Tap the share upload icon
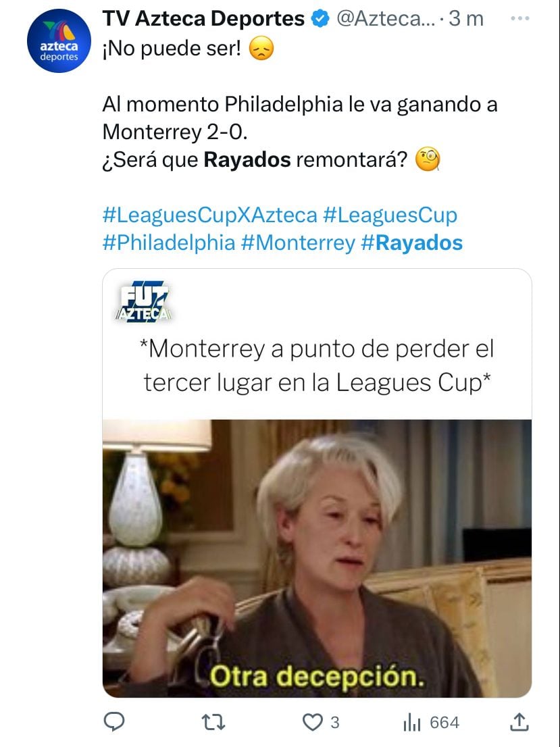The width and height of the screenshot is (560, 747). (519, 722)
